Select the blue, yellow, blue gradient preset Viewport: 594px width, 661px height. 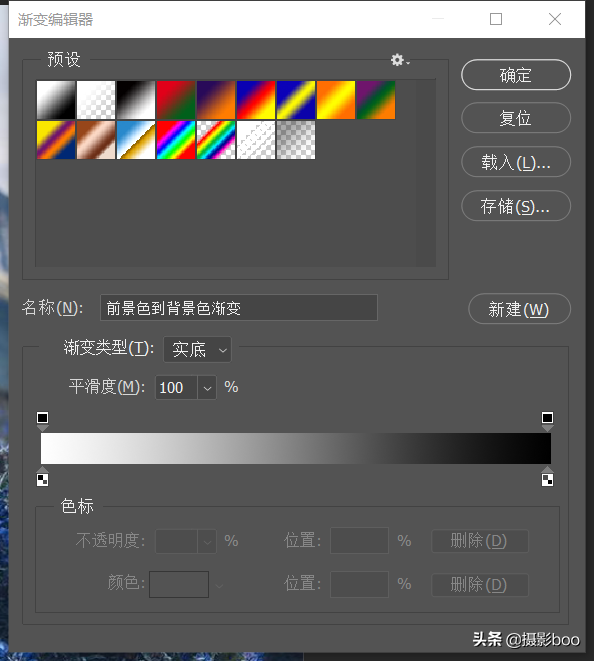click(x=296, y=100)
